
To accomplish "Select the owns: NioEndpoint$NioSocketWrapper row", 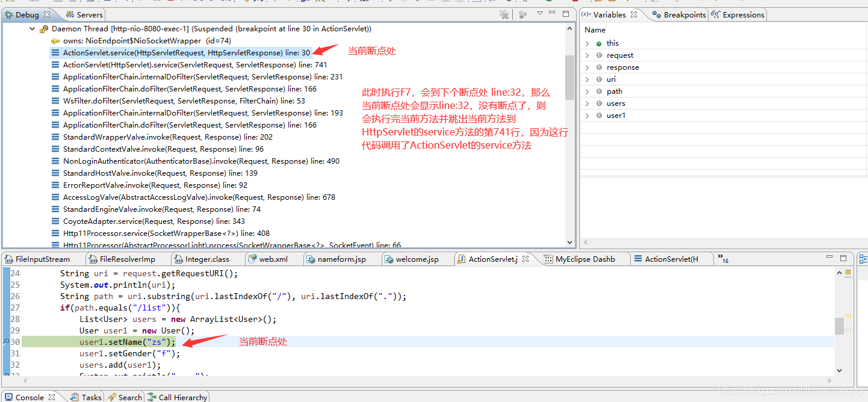I will click(x=141, y=41).
